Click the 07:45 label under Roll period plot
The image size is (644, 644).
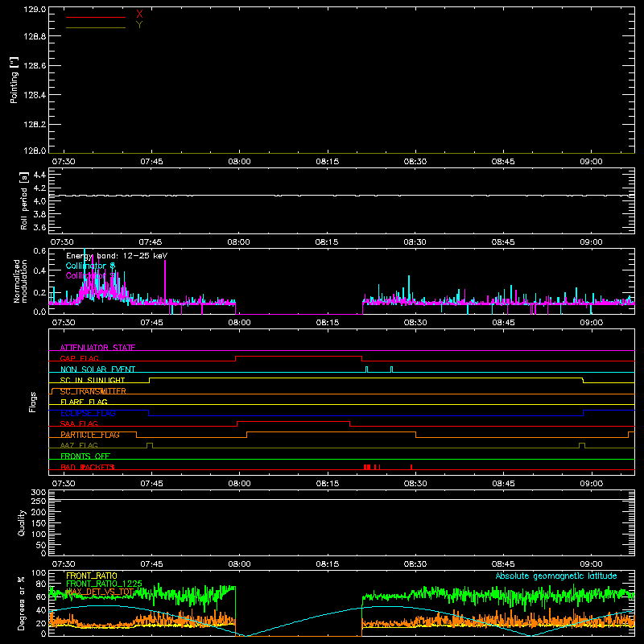coord(151,242)
